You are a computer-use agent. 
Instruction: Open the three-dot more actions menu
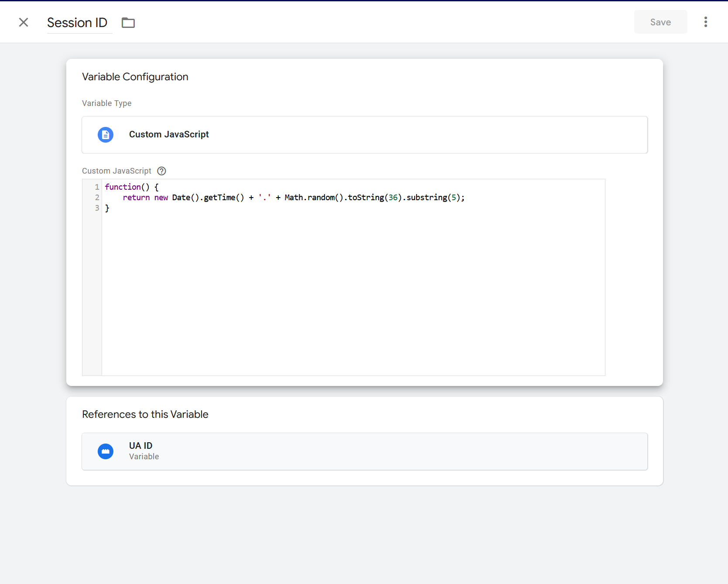tap(705, 22)
